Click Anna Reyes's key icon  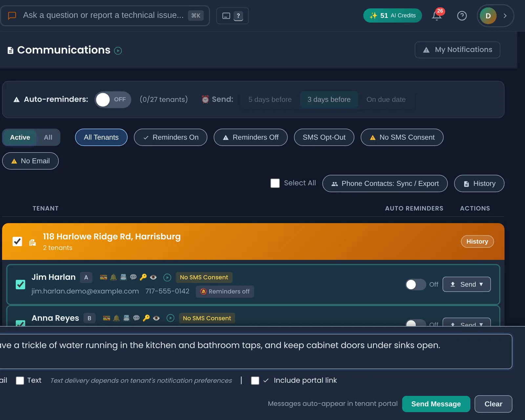coord(146,318)
